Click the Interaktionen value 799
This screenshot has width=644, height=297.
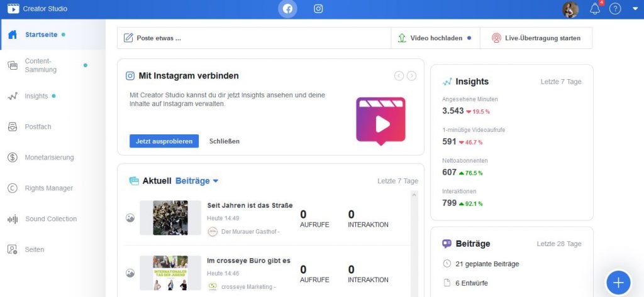[449, 203]
